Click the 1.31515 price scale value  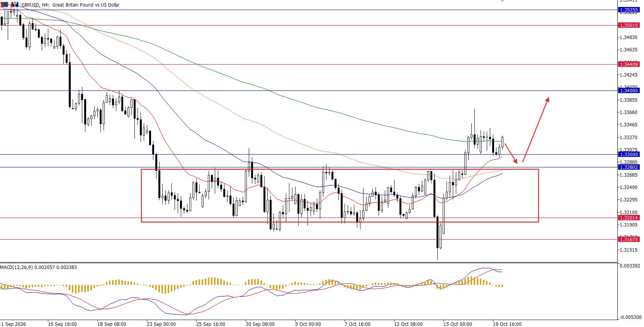point(628,250)
